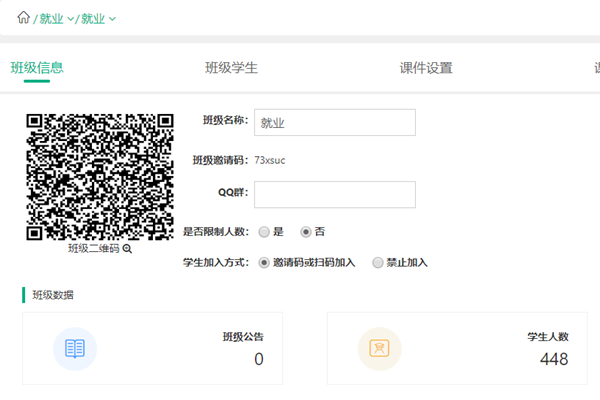Go to the home icon in breadcrumb
Screen dimensions: 600x400
click(23, 18)
